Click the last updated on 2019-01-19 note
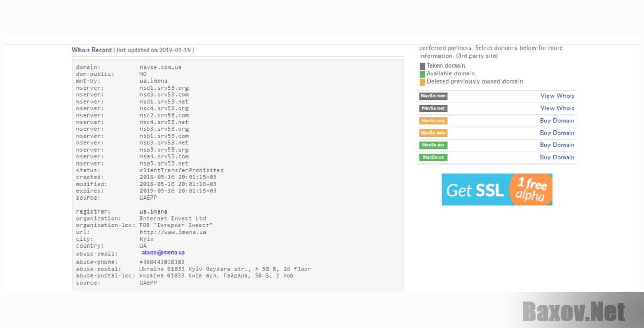 coord(154,50)
